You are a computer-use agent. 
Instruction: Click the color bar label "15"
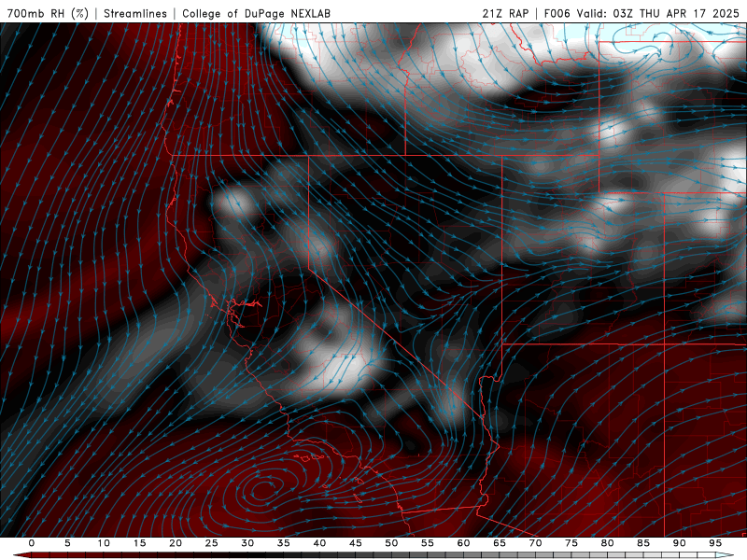pyautogui.click(x=139, y=543)
